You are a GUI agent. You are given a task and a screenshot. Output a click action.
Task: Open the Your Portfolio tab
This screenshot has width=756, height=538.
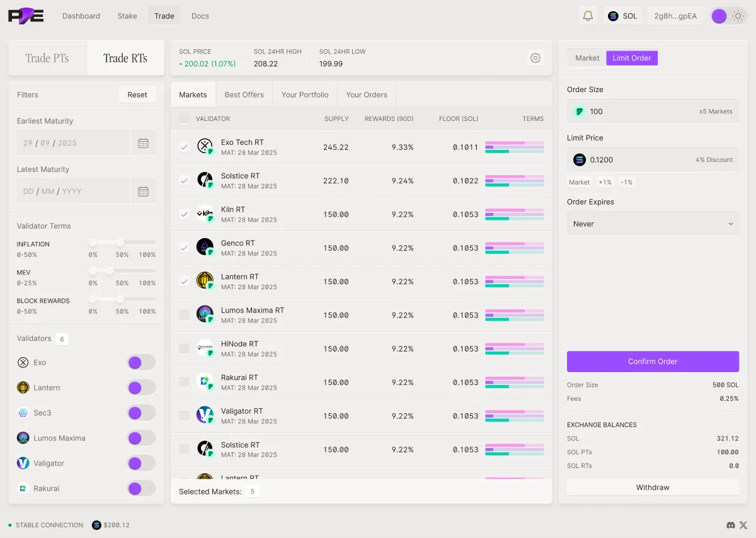[305, 94]
